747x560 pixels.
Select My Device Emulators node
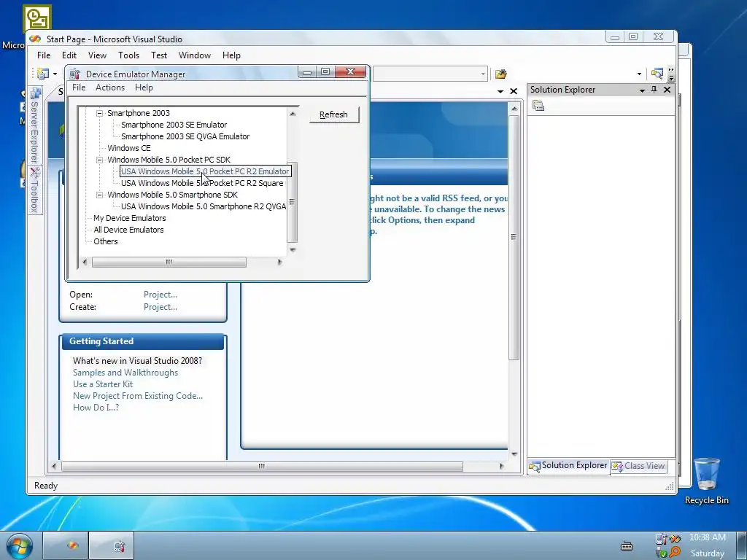pos(130,218)
